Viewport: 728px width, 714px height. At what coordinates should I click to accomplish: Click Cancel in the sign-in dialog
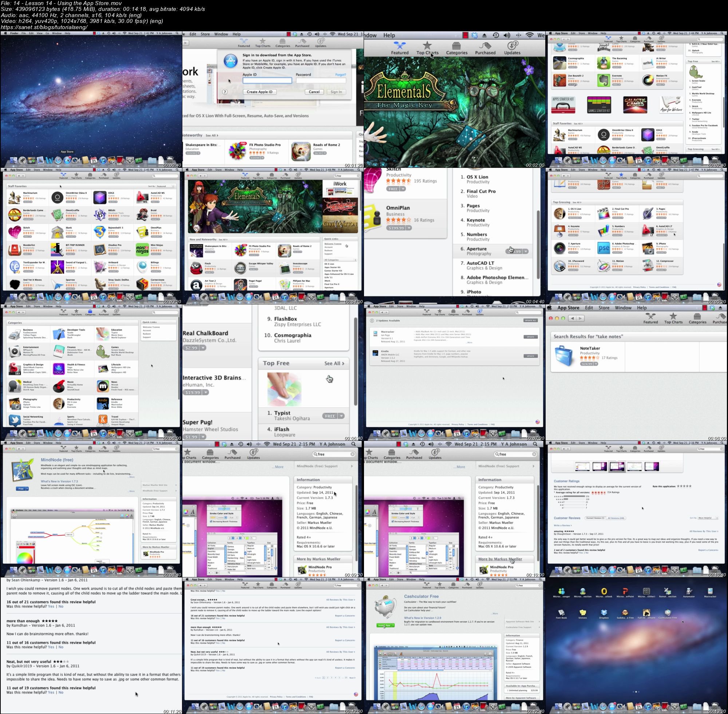click(x=314, y=92)
